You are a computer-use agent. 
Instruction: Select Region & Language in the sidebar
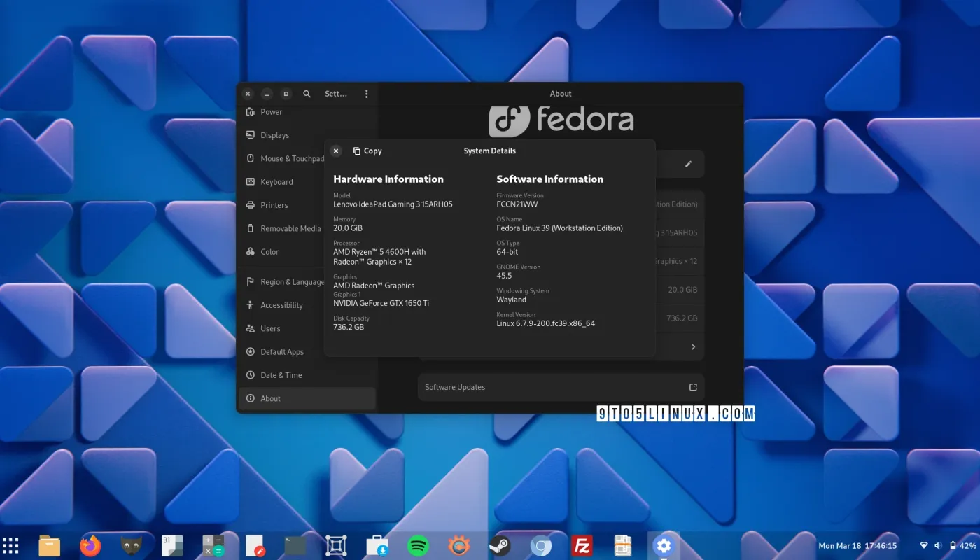pos(307,282)
